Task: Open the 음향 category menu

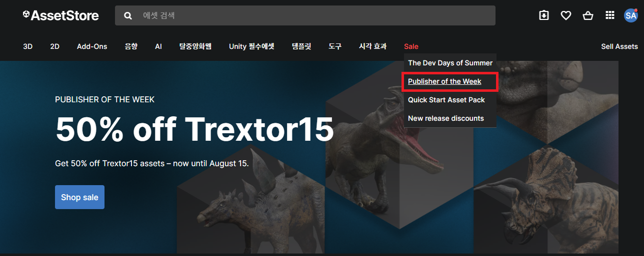Action: click(131, 46)
